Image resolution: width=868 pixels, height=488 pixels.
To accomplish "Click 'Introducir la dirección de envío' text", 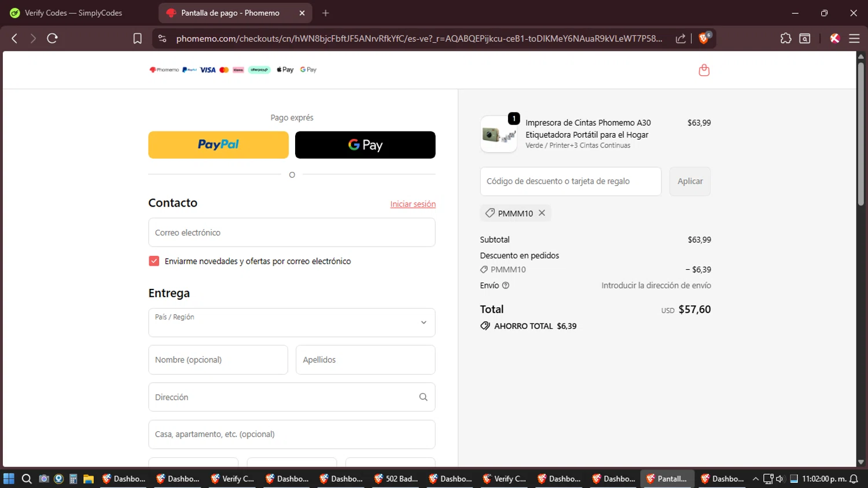I will tap(656, 285).
